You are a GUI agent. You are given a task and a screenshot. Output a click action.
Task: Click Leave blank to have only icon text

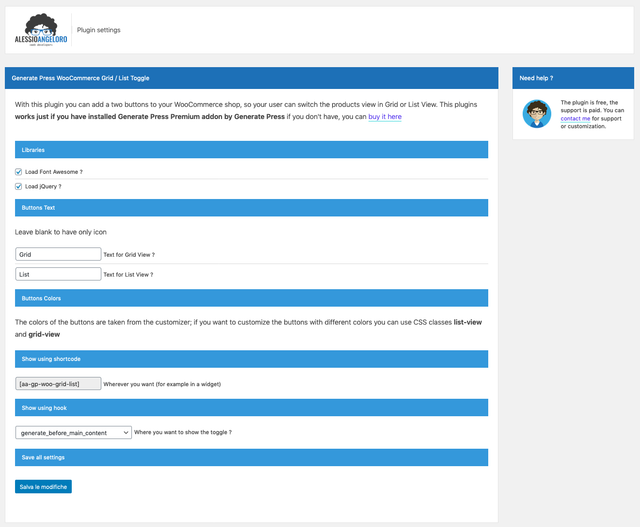point(61,232)
